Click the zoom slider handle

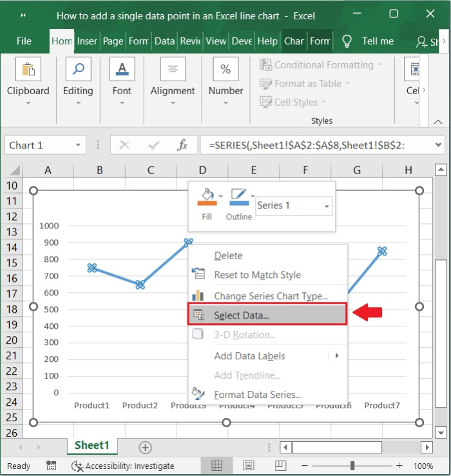352,466
